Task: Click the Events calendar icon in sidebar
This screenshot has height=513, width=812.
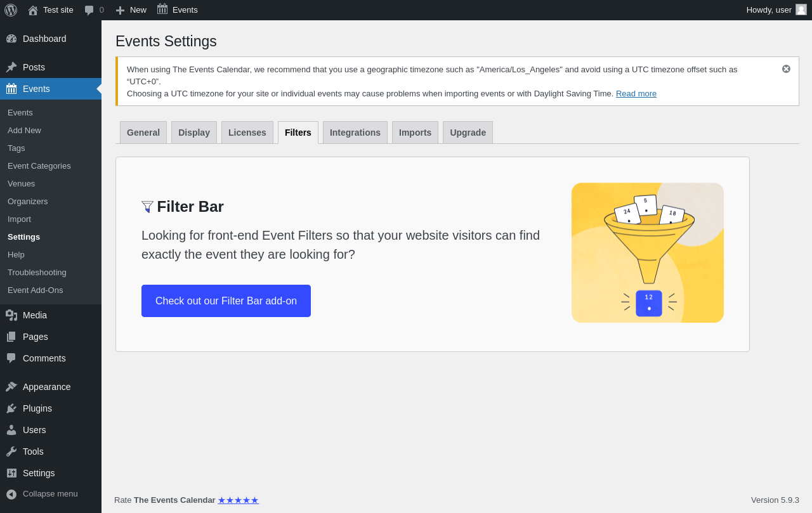Action: tap(11, 89)
